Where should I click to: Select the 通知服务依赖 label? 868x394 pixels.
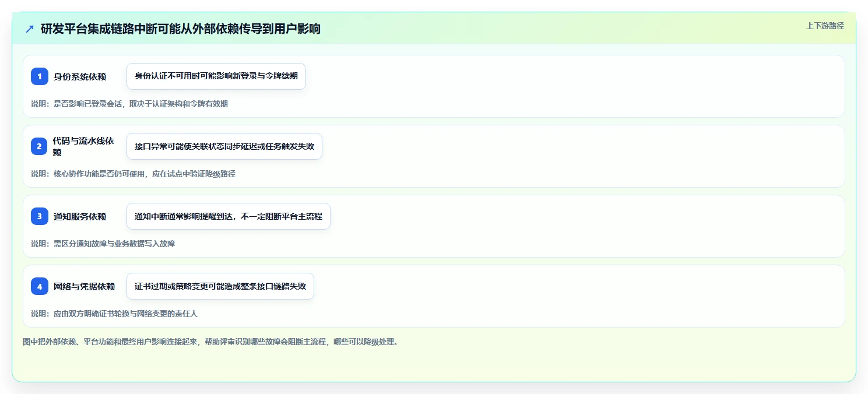point(80,216)
